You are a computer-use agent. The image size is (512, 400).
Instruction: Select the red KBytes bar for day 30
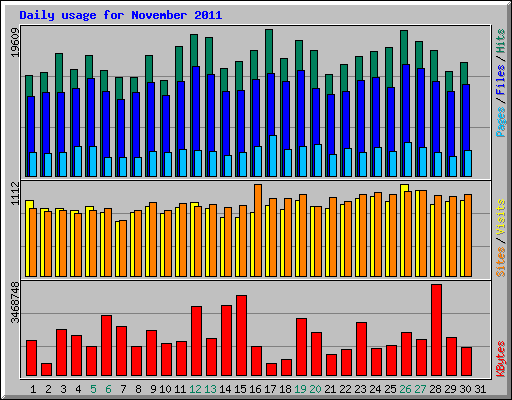(x=466, y=362)
